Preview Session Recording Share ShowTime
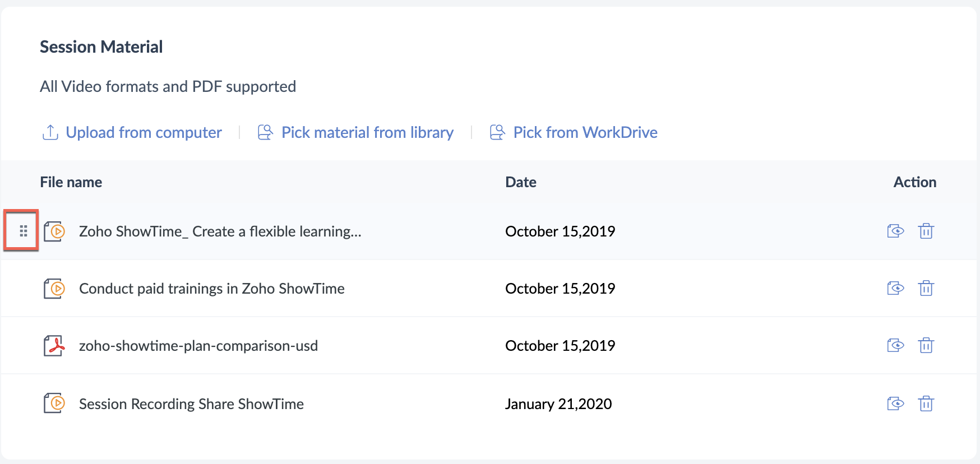This screenshot has width=980, height=464. pyautogui.click(x=895, y=403)
